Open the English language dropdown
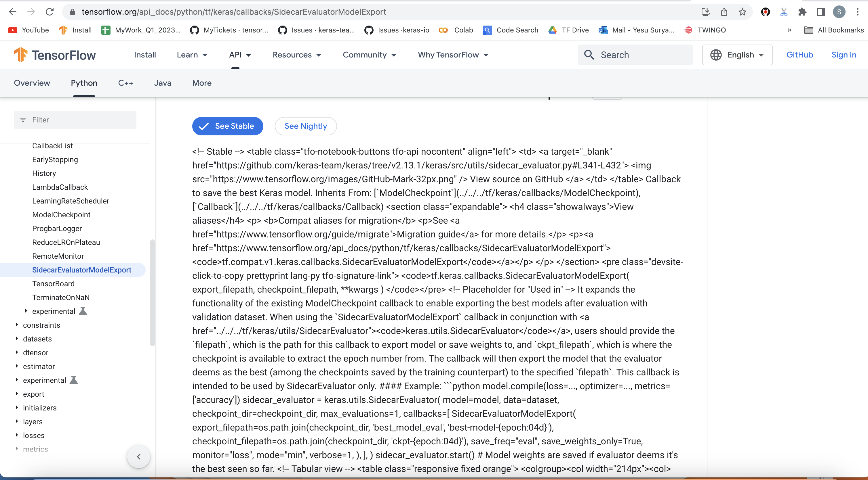Image resolution: width=868 pixels, height=480 pixels. click(x=737, y=55)
